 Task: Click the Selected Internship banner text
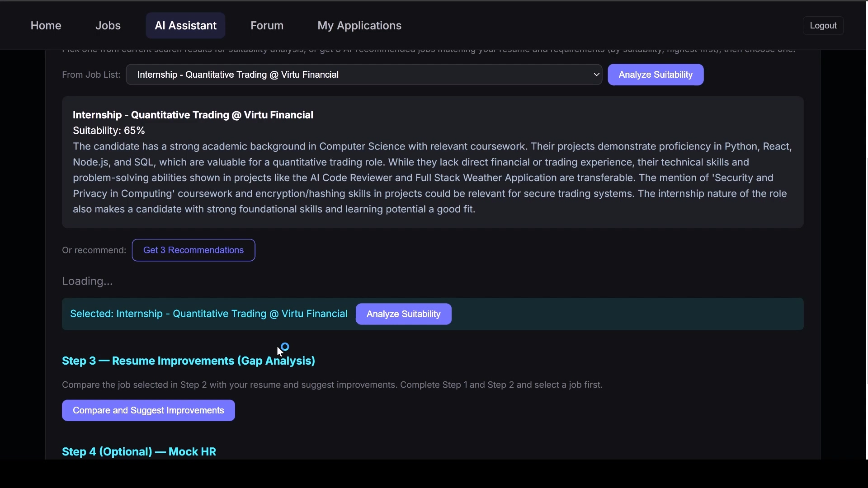208,314
